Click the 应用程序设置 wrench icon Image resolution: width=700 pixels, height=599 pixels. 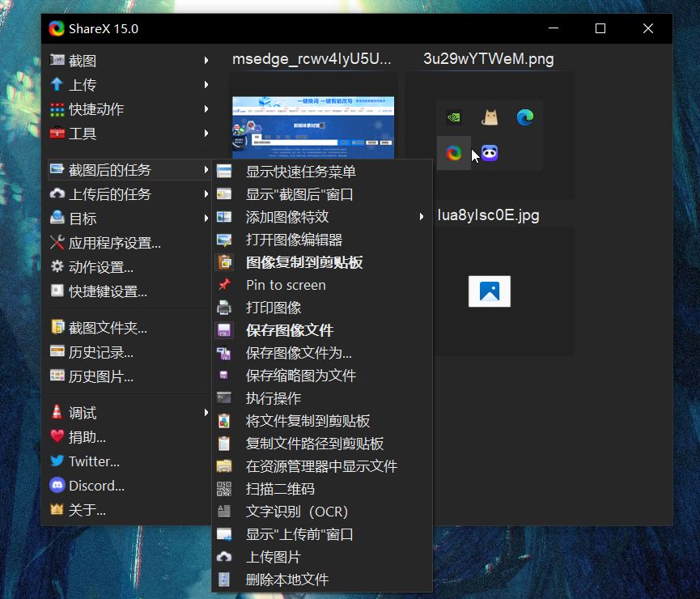57,243
